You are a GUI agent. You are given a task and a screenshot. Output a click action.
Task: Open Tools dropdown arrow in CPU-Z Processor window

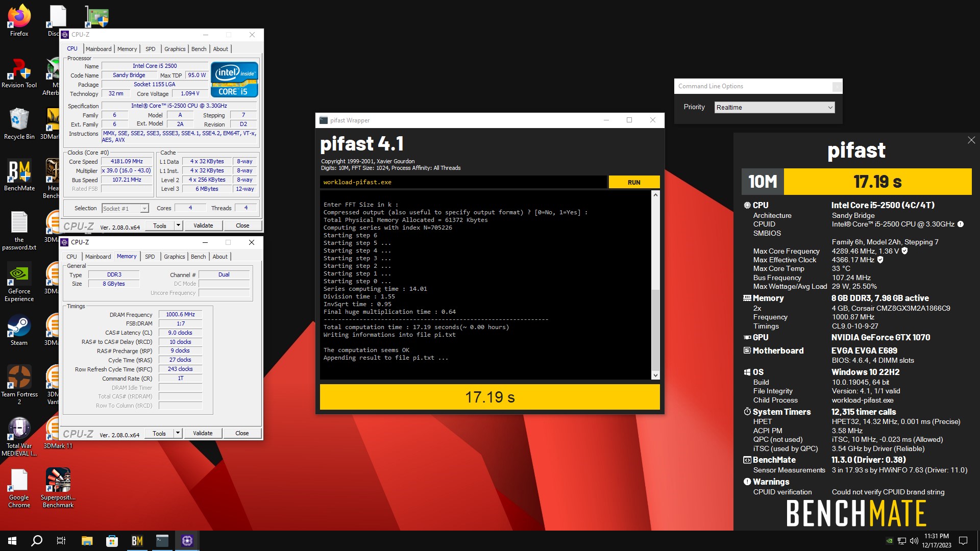point(178,226)
